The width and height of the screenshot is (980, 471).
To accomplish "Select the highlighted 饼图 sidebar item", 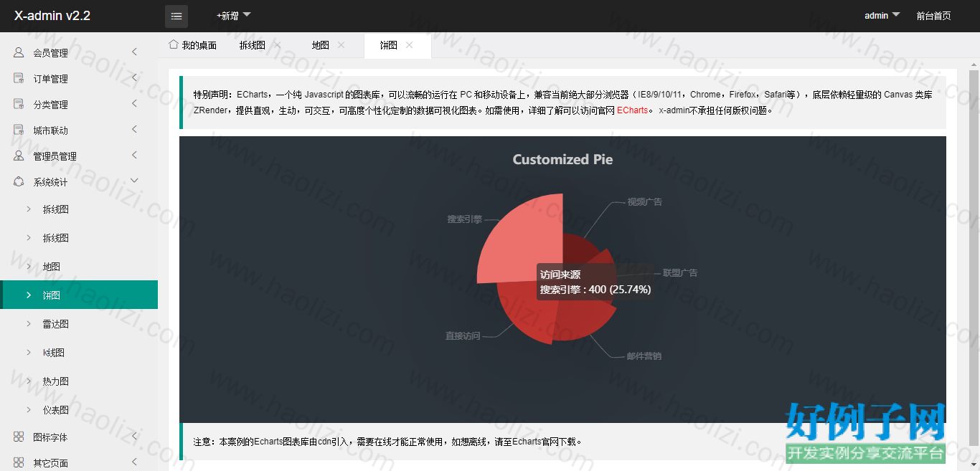I will click(79, 295).
